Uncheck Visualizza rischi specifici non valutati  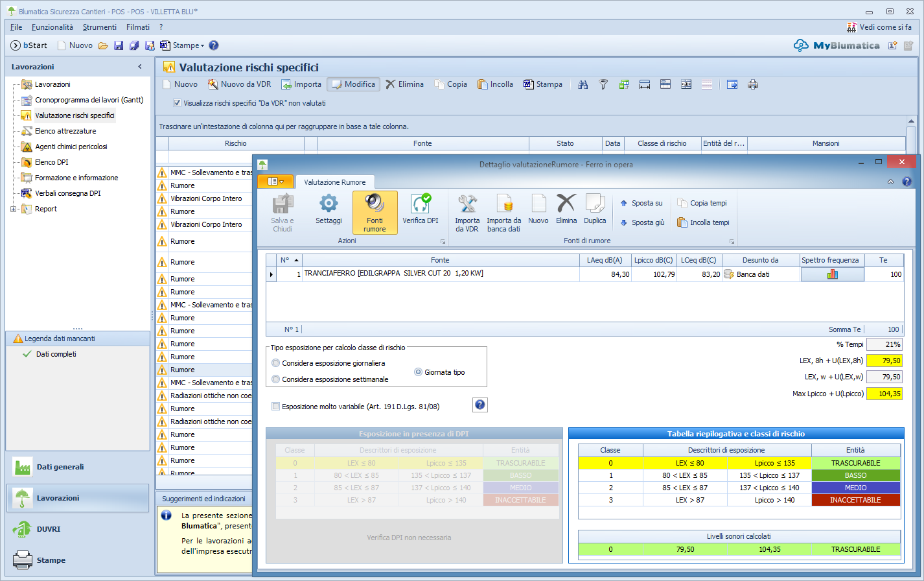pyautogui.click(x=177, y=103)
